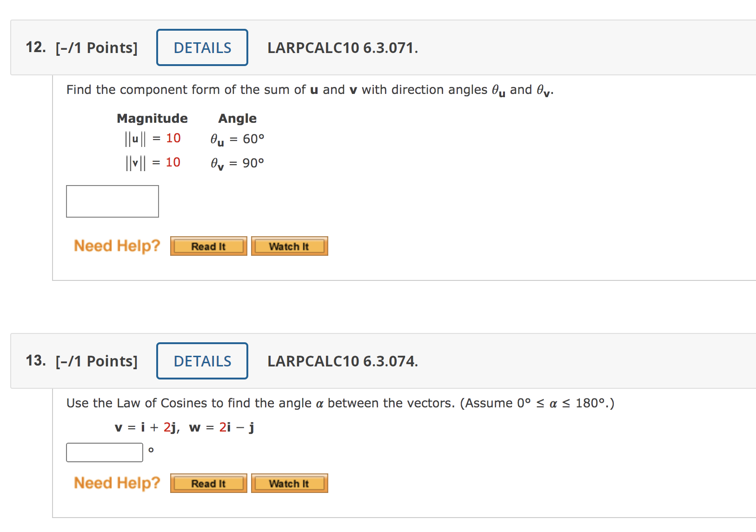Click the points indicator for question 13
Screen dimensions: 756x532
pyautogui.click(x=96, y=361)
